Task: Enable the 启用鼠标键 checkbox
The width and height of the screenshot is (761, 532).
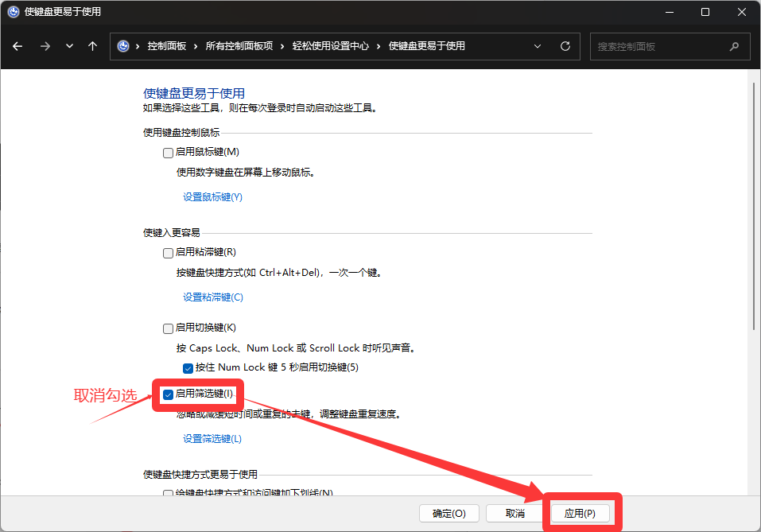Action: tap(168, 153)
